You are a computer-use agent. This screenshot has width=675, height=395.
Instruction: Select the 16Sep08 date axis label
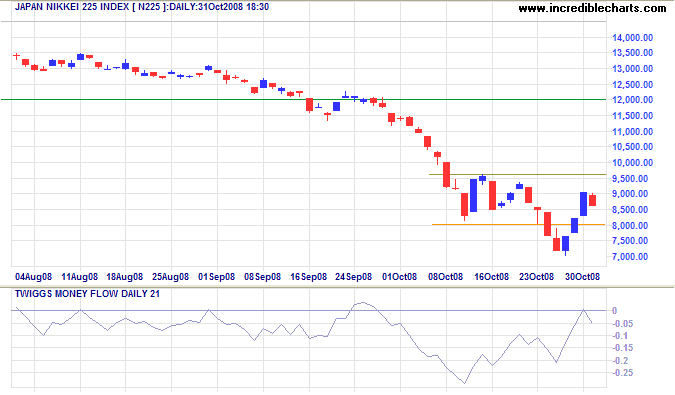(x=308, y=277)
